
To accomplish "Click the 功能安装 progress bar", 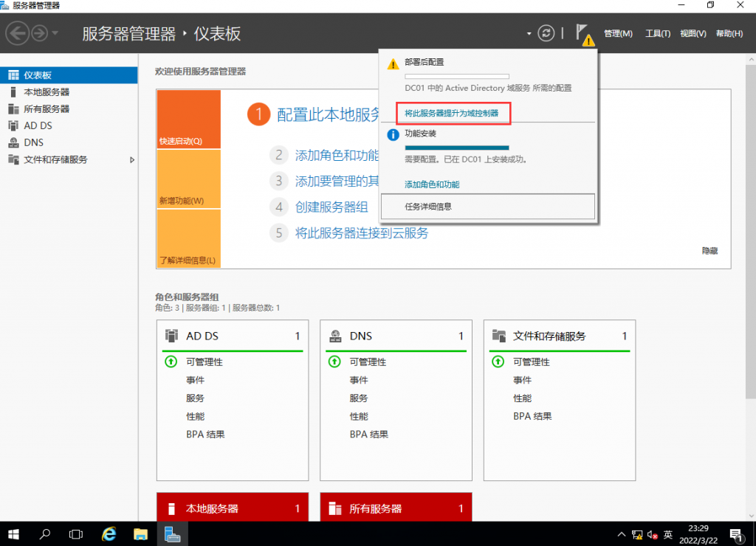I will 456,148.
